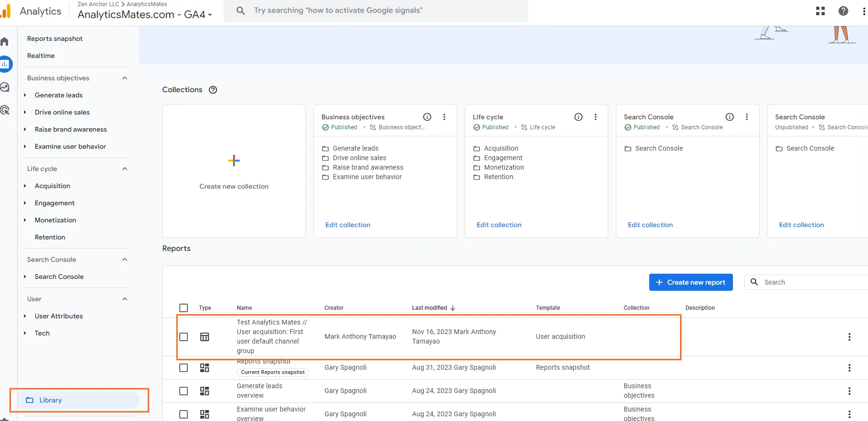
Task: Open more options for Life cycle collection
Action: 595,117
